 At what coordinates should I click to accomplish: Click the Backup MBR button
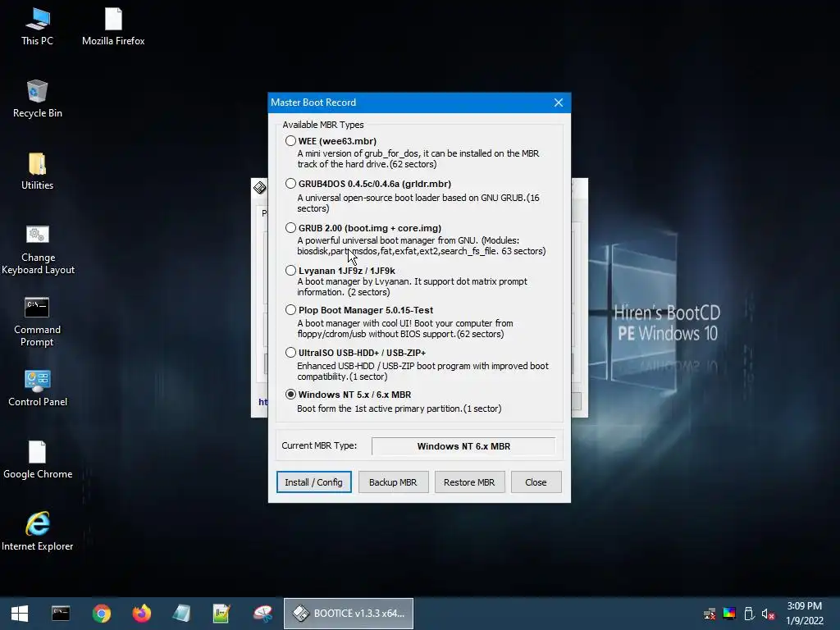pyautogui.click(x=393, y=482)
